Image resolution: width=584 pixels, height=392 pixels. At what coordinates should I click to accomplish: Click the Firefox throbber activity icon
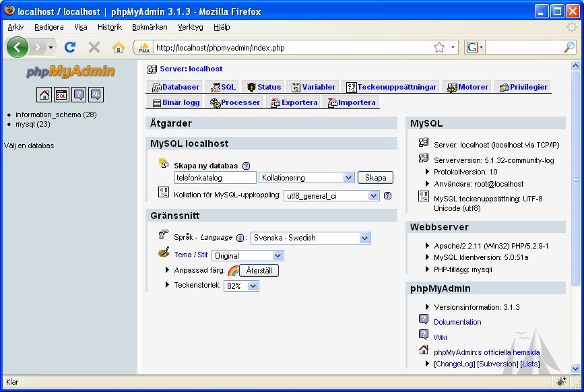(x=571, y=27)
